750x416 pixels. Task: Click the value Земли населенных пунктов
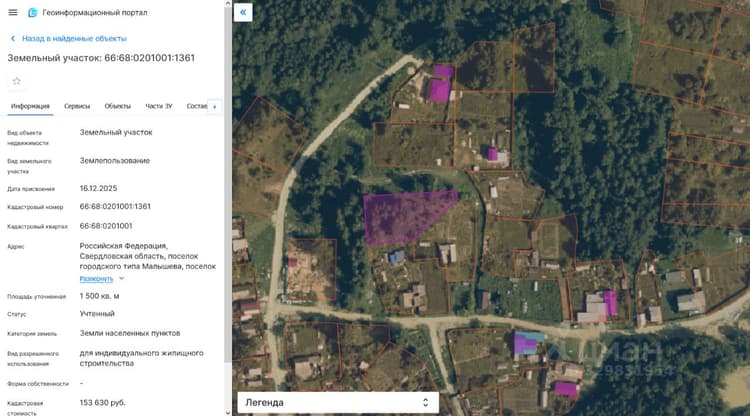pyautogui.click(x=130, y=333)
